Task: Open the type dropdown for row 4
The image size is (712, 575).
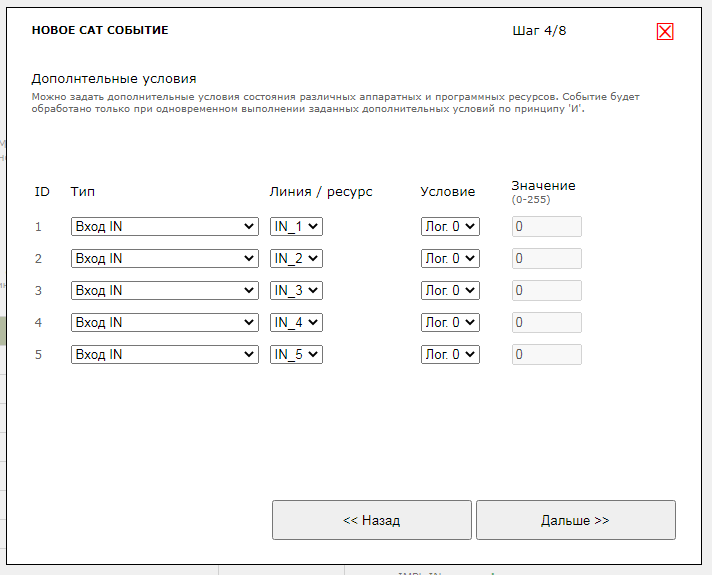Action: point(164,323)
